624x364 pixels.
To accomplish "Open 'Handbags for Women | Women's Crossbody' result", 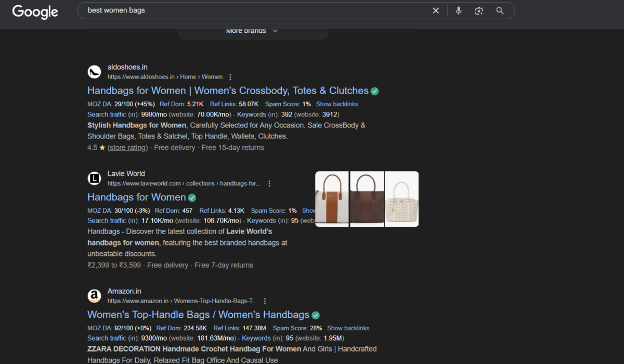I will pyautogui.click(x=228, y=90).
